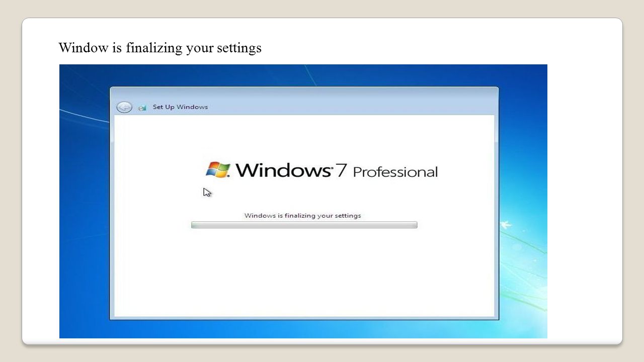The width and height of the screenshot is (644, 362).
Task: Click "Windows is finalizing your settings" status text
Action: pyautogui.click(x=303, y=216)
